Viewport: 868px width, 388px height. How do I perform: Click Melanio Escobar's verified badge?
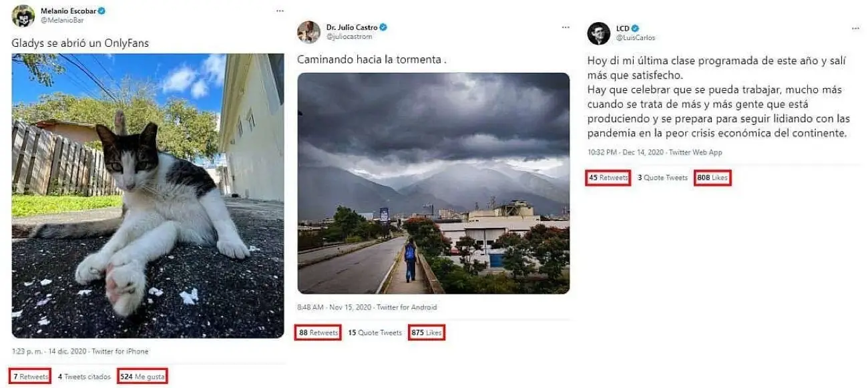point(101,11)
